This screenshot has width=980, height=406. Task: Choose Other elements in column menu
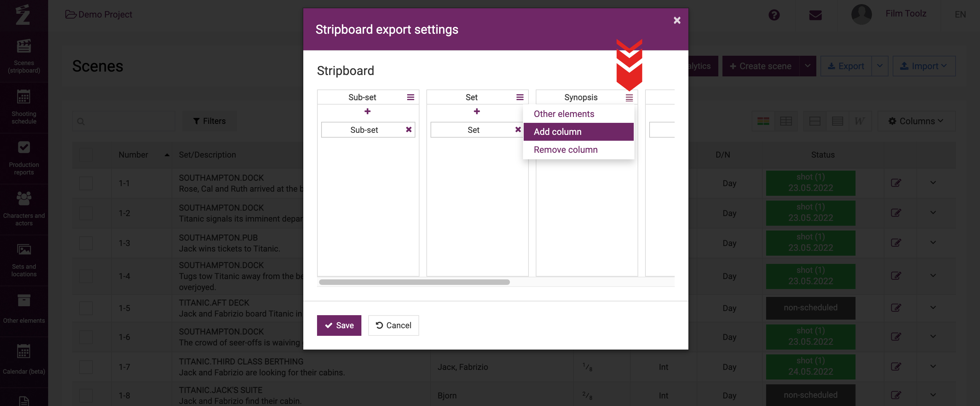pyautogui.click(x=578, y=114)
